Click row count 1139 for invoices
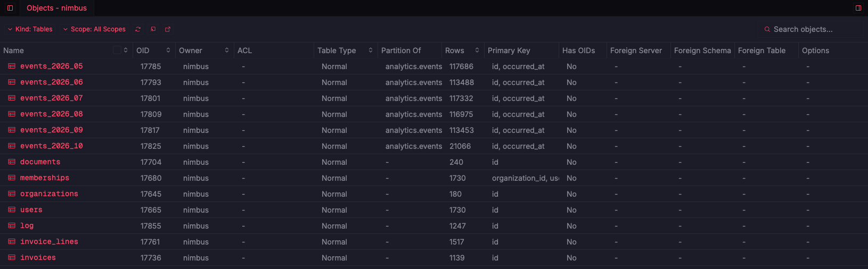 (x=457, y=258)
